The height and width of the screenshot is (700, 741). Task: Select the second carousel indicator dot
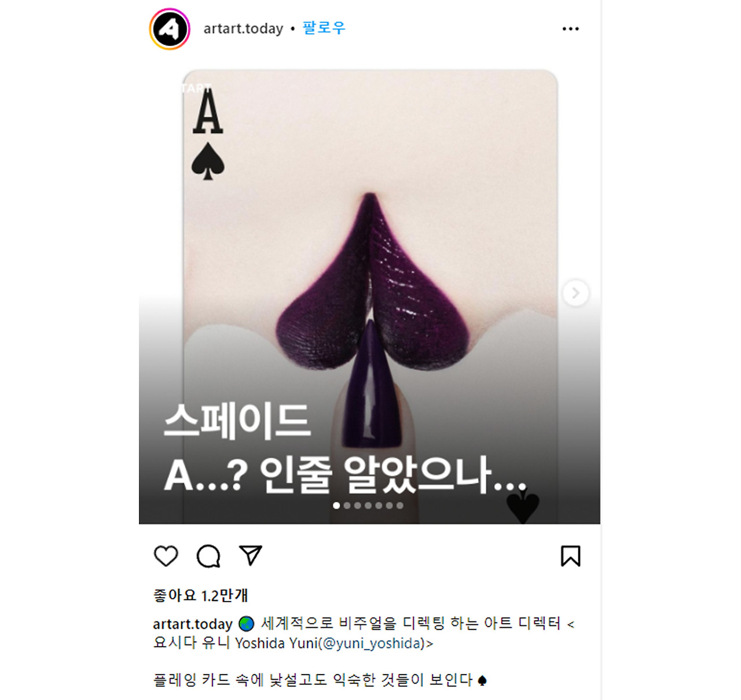pos(347,505)
